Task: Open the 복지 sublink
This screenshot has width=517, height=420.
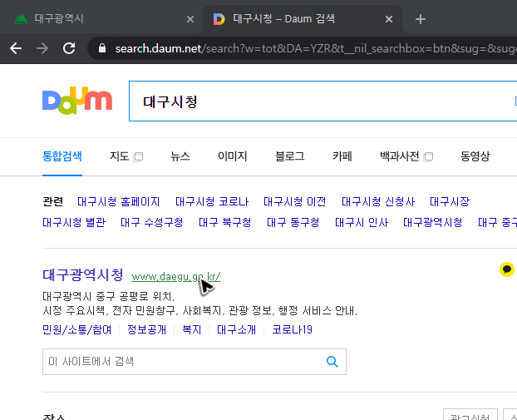Action: click(x=191, y=329)
